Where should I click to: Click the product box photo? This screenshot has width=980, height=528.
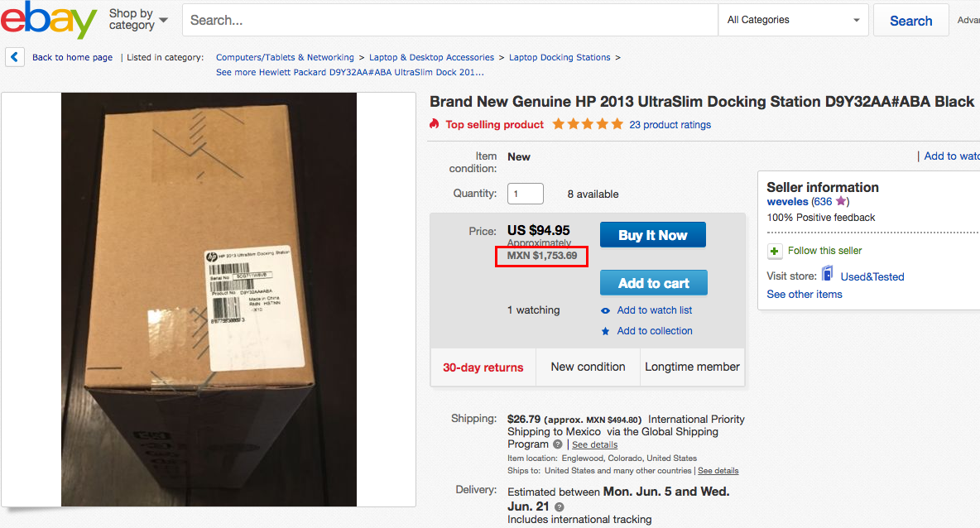[209, 300]
